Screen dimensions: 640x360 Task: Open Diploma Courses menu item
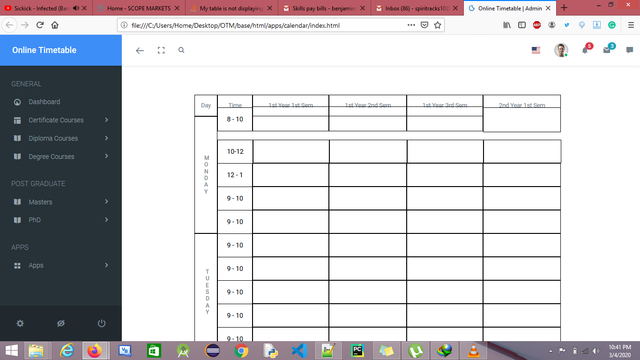tap(61, 138)
